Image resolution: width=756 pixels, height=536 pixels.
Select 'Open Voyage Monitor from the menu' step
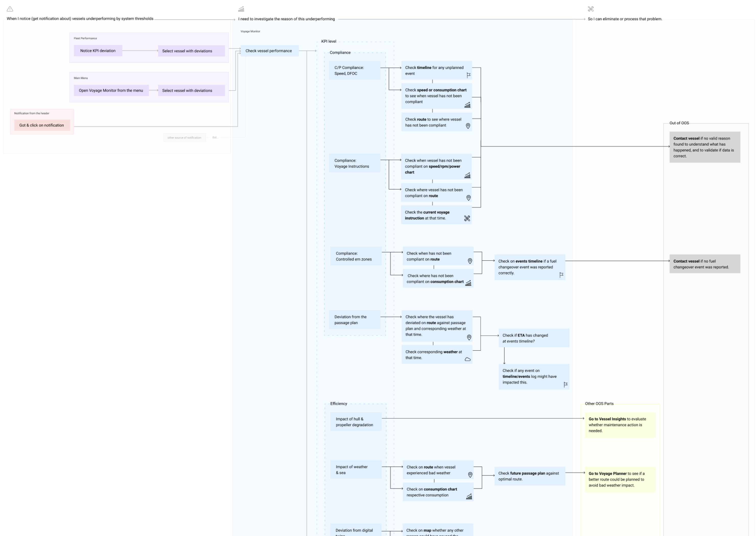click(x=111, y=90)
